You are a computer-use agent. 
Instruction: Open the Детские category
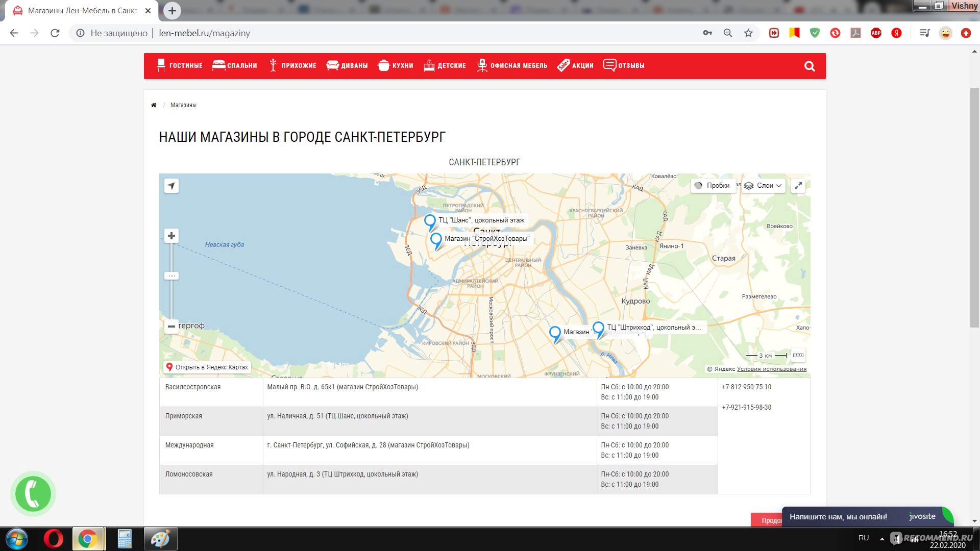(444, 65)
